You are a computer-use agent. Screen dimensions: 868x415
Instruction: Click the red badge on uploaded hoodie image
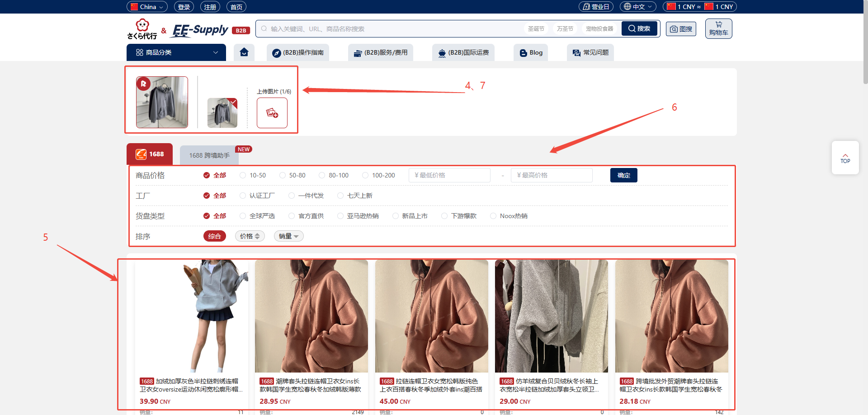pyautogui.click(x=143, y=84)
